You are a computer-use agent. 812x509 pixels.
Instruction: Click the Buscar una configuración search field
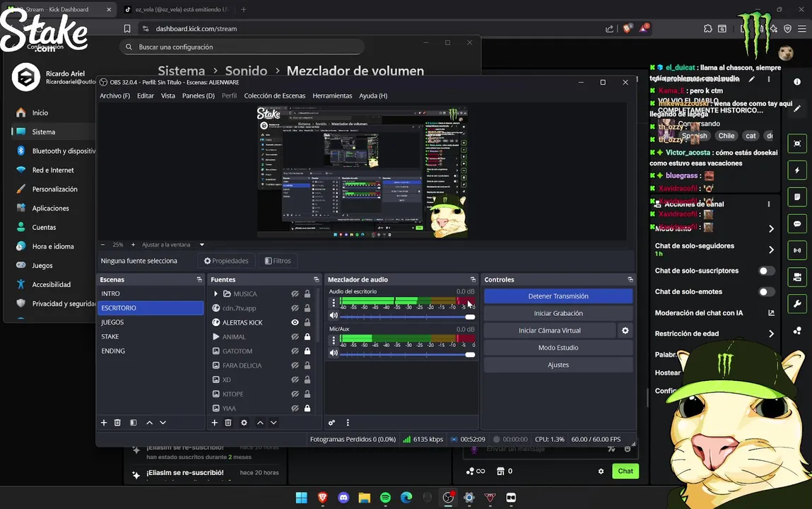tap(242, 47)
